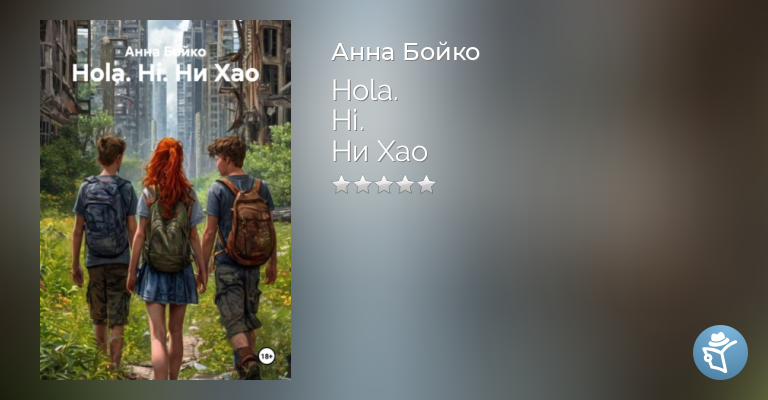
Task: Open the Анна Бойко author heading
Action: [406, 52]
